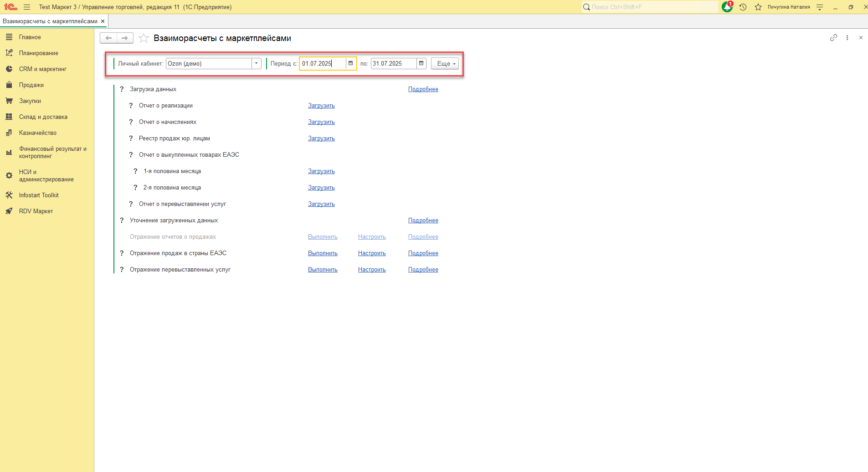The height and width of the screenshot is (472, 868).
Task: Select the Взаиморасчеты с маркетплейсами tab
Action: (50, 21)
